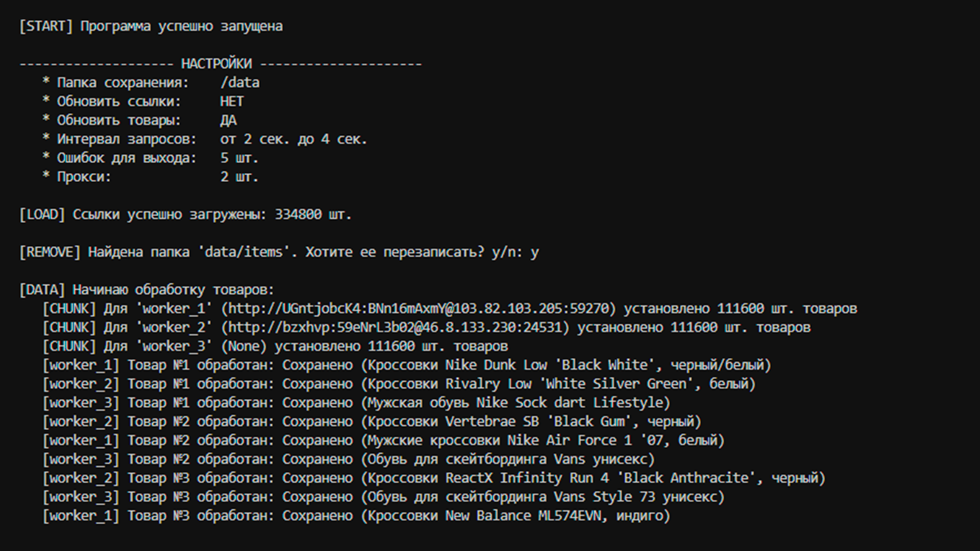Click the НАСТРОЙКИ settings header

click(x=216, y=64)
